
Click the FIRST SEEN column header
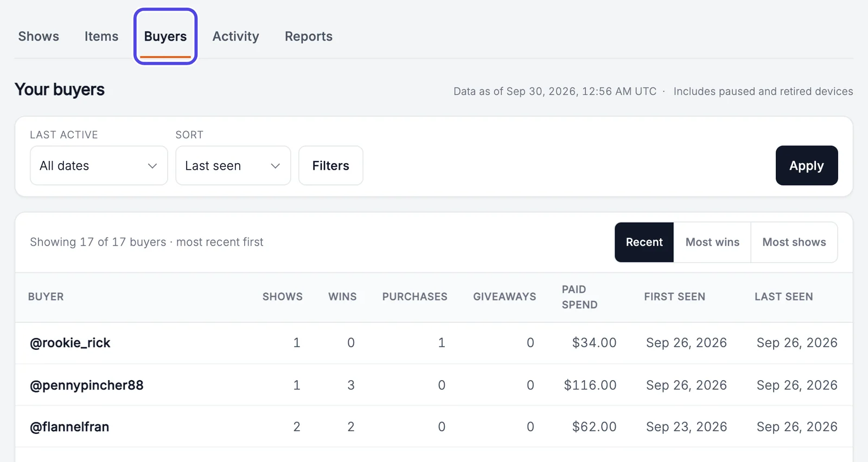coord(675,297)
